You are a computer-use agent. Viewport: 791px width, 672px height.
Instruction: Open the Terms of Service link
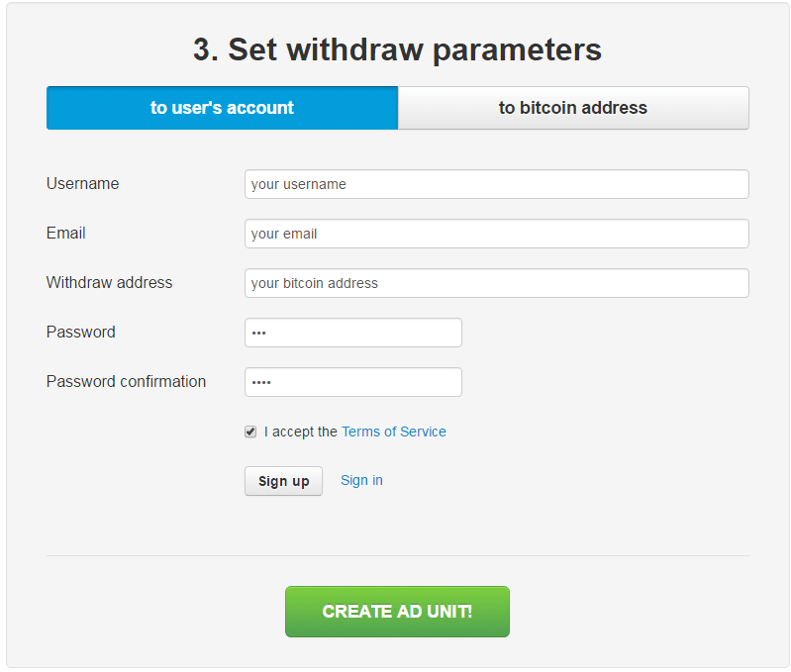393,432
